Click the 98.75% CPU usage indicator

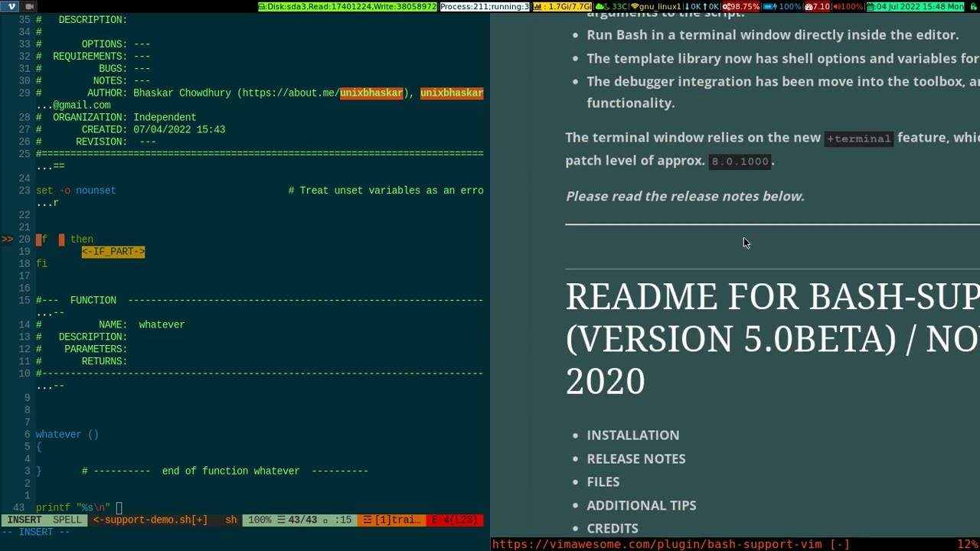pyautogui.click(x=740, y=6)
